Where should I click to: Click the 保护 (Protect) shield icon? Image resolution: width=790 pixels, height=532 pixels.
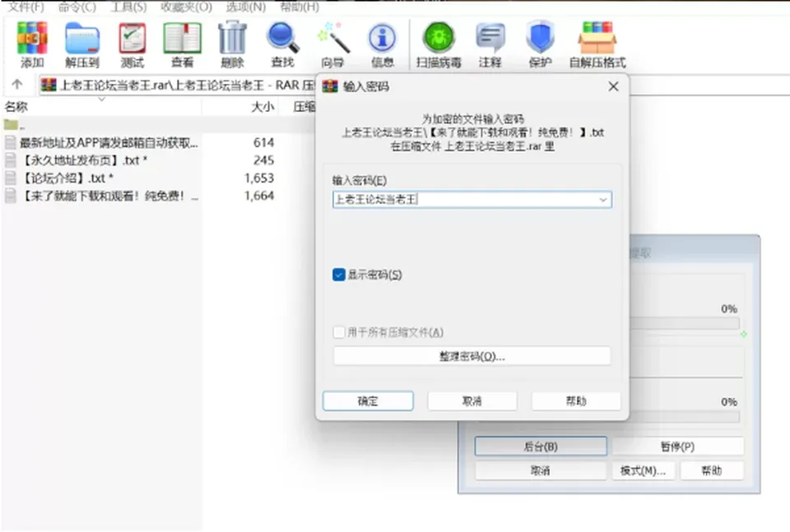540,44
